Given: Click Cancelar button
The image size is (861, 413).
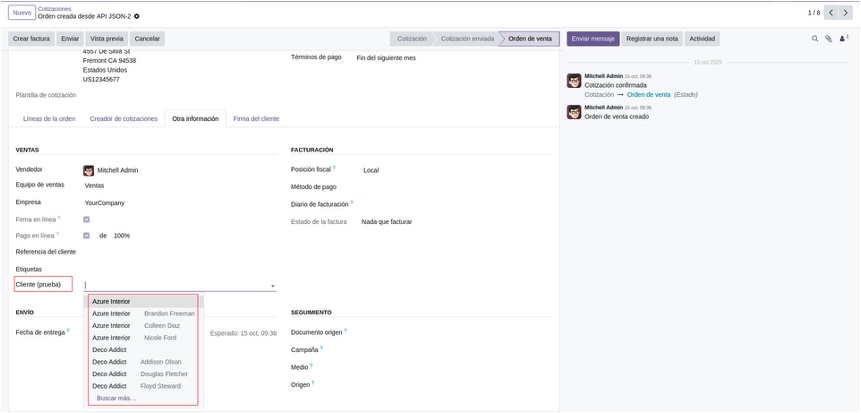Looking at the screenshot, I should click(x=147, y=39).
